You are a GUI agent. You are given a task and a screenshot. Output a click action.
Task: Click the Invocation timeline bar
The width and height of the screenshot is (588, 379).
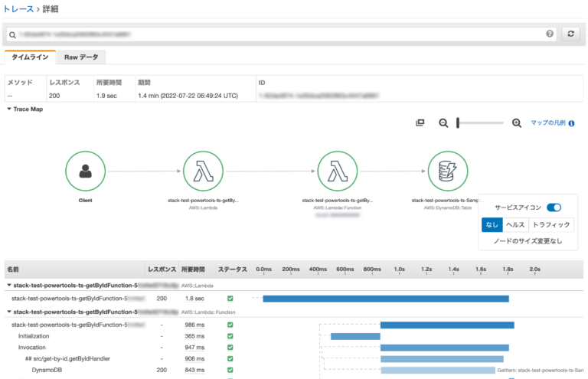coord(444,348)
